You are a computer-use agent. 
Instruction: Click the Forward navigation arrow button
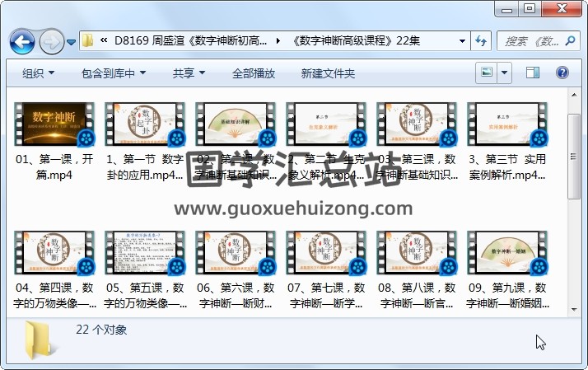pyautogui.click(x=51, y=41)
